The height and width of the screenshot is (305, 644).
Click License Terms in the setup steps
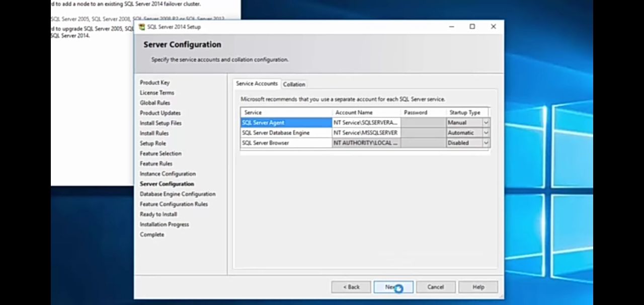(x=157, y=93)
